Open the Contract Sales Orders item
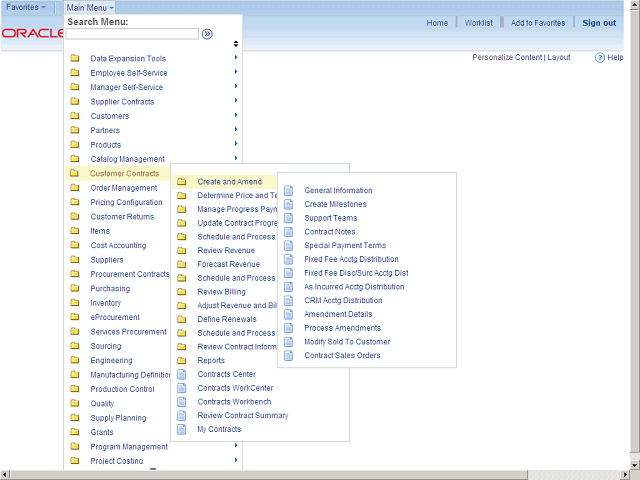 pos(342,355)
